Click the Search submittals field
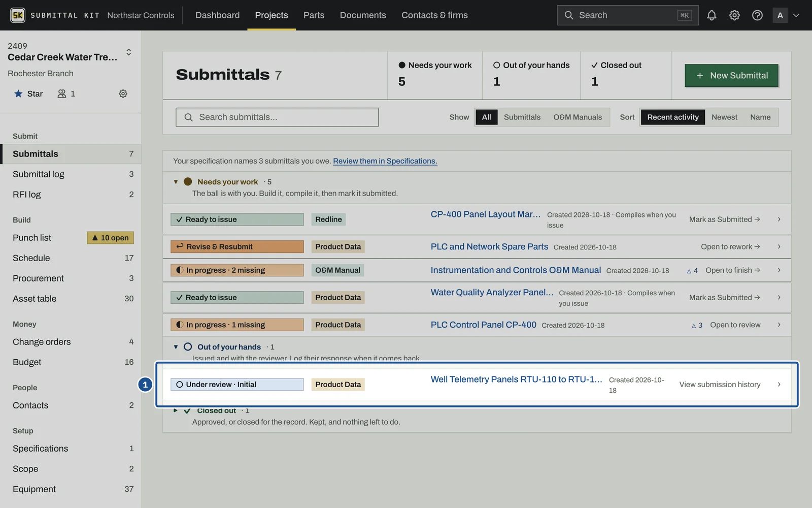Viewport: 812px width, 508px height. [x=277, y=117]
